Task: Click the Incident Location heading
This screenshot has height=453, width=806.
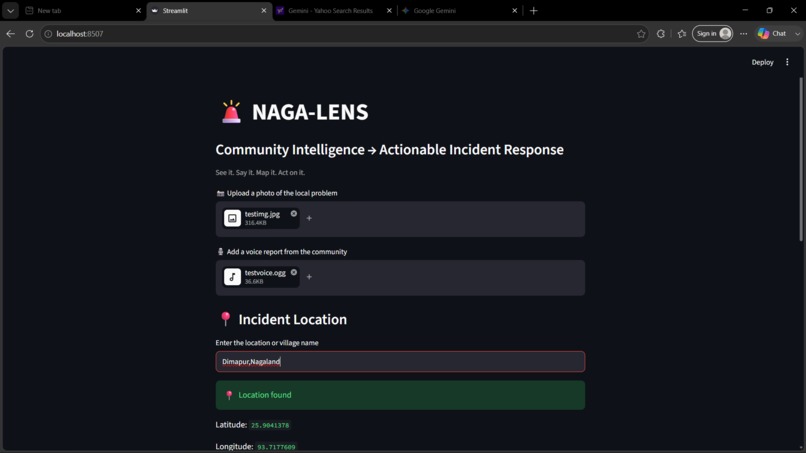Action: (x=292, y=319)
